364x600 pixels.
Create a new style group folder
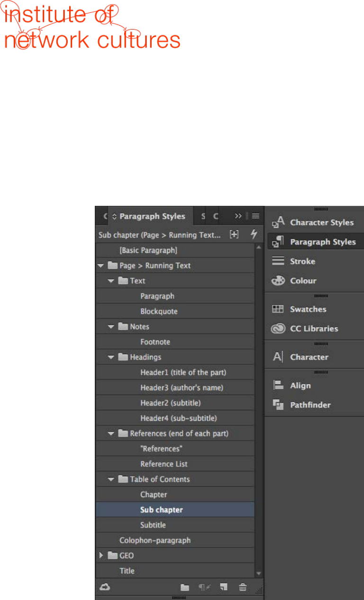pyautogui.click(x=184, y=587)
